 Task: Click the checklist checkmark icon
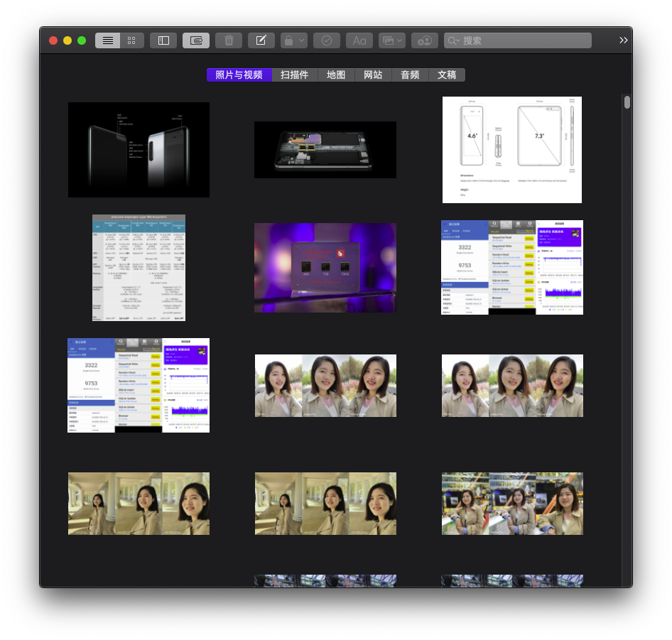point(327,40)
